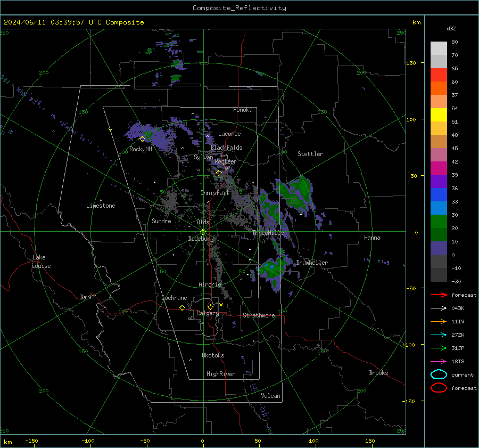Click yellow diamond marker at RockyMH
479x448 pixels.
142,139
